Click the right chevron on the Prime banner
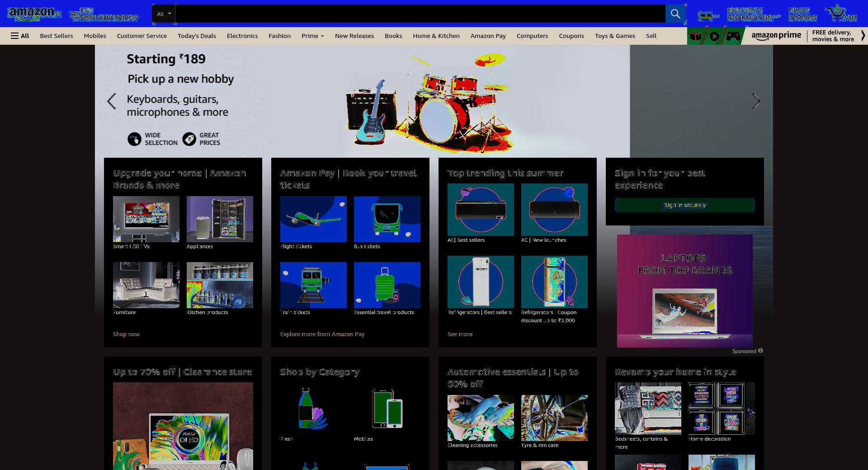This screenshot has height=470, width=868. pos(863,36)
